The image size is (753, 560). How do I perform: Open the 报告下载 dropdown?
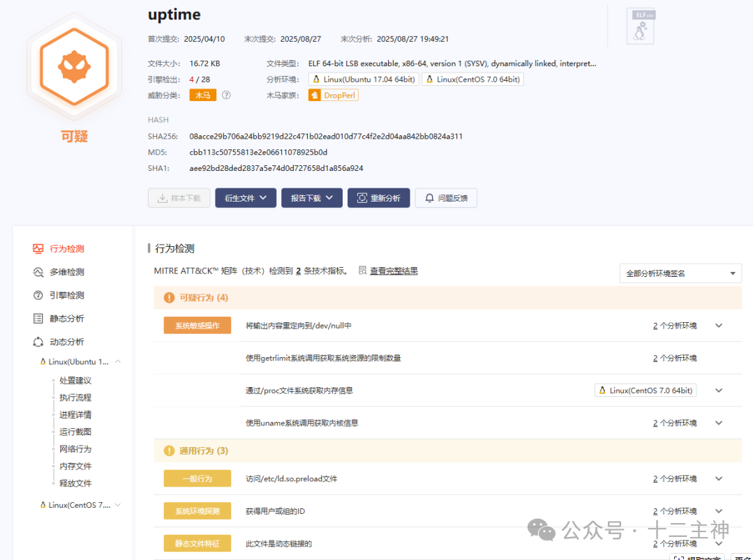(311, 197)
